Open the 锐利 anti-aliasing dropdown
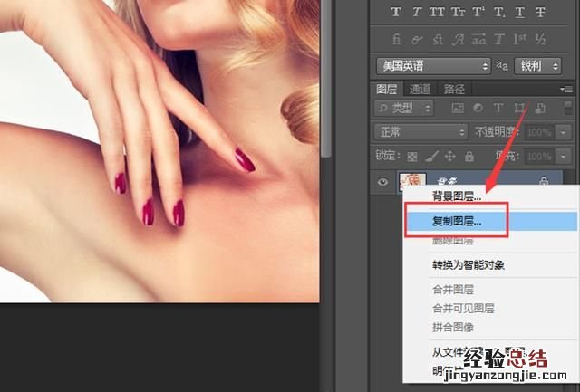Screen dimensions: 580x392 (x=537, y=66)
